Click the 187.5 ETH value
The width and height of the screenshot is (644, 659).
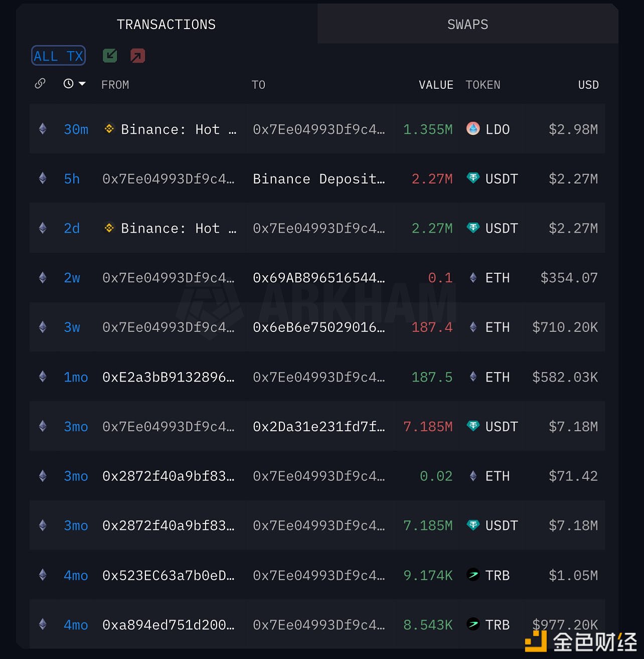(x=432, y=377)
